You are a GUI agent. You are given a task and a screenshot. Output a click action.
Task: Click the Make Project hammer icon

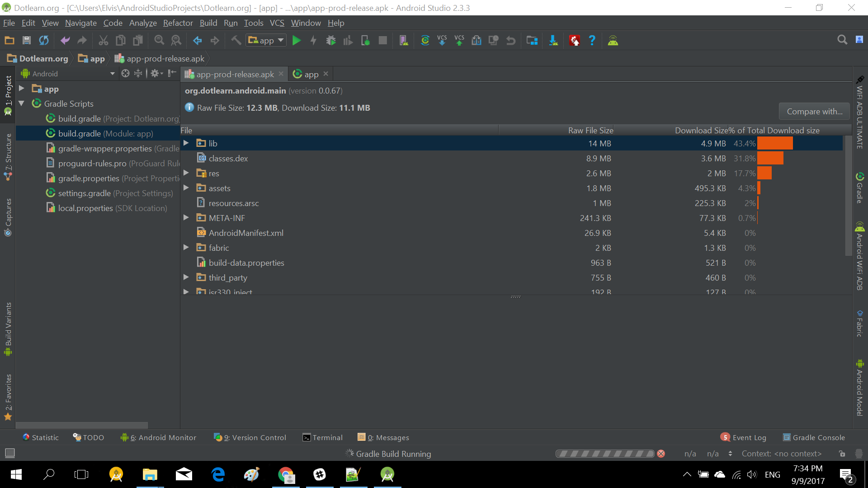(236, 41)
